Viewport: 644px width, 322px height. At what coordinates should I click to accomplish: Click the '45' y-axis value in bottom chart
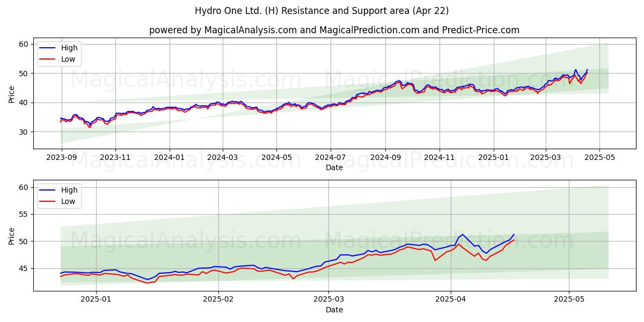click(25, 268)
